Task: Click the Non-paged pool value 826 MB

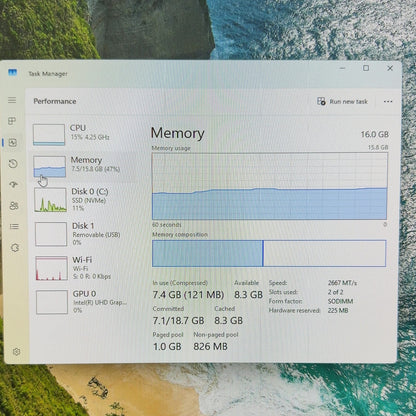Action: click(x=210, y=347)
